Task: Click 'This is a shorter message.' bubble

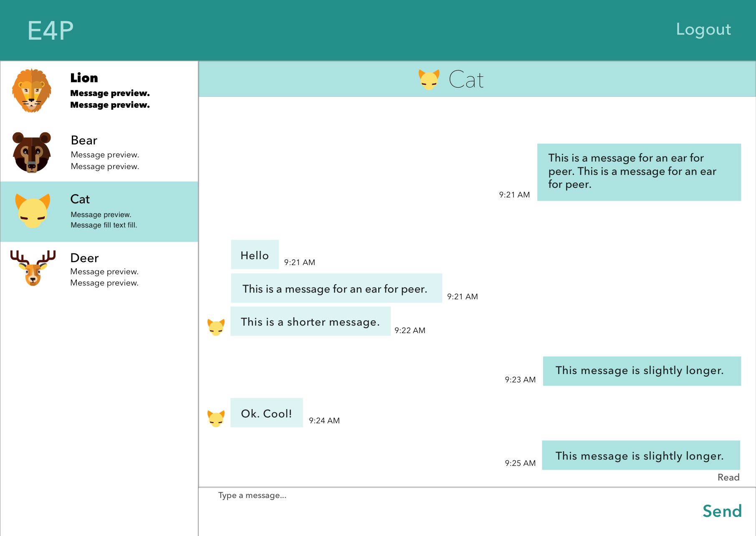Action: coord(311,321)
